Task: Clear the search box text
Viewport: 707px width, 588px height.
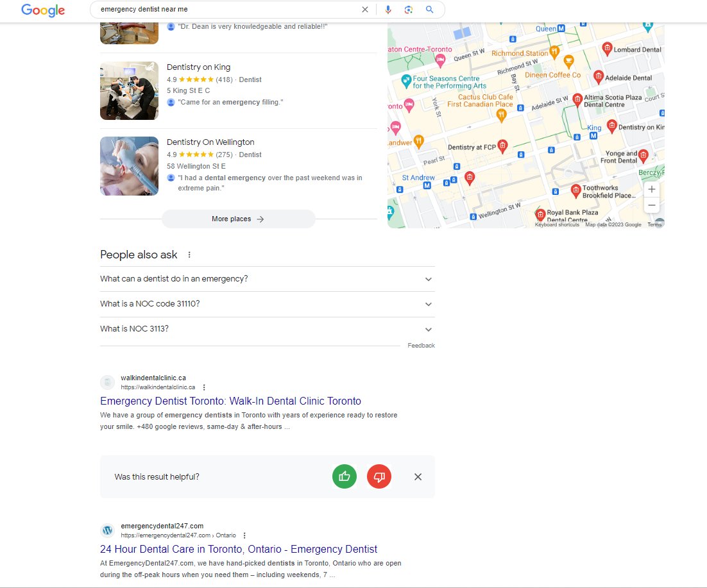Action: [365, 10]
